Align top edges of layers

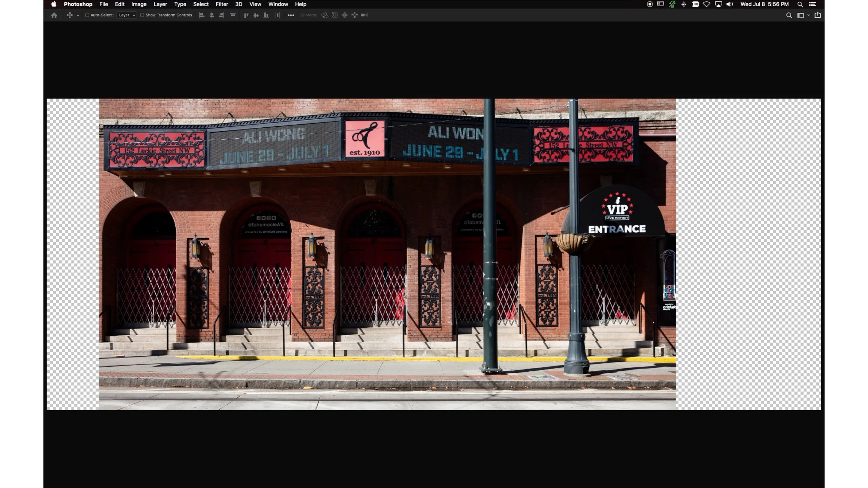(246, 15)
